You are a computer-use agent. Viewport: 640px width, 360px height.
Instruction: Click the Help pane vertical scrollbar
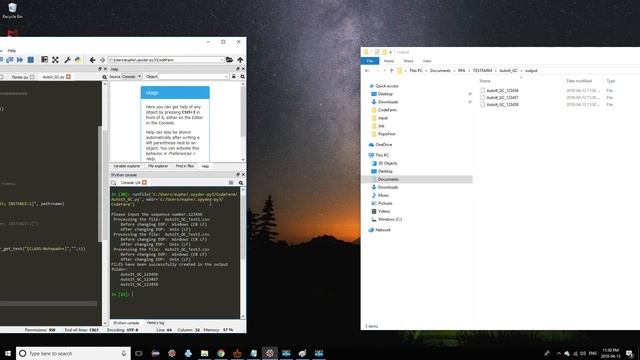(243, 122)
